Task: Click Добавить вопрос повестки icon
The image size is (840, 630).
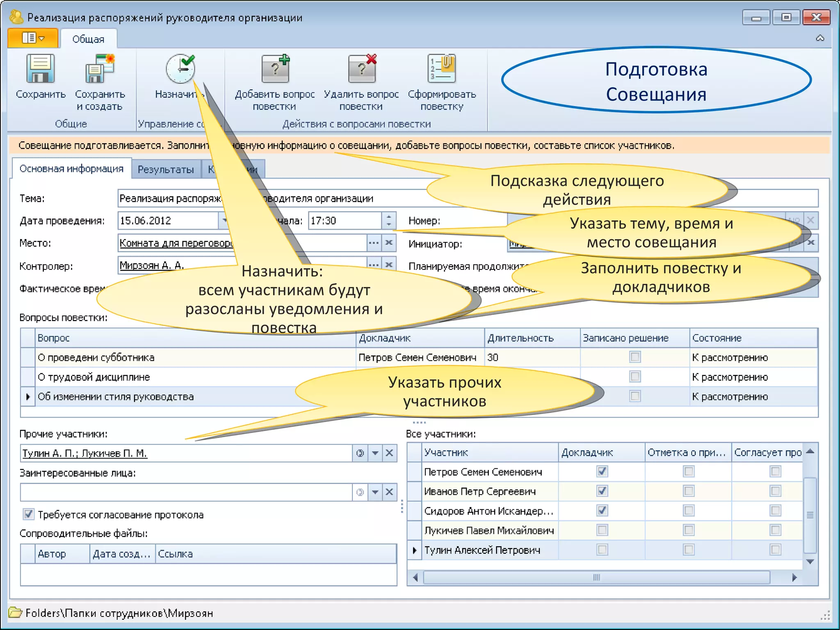Action: coord(275,69)
